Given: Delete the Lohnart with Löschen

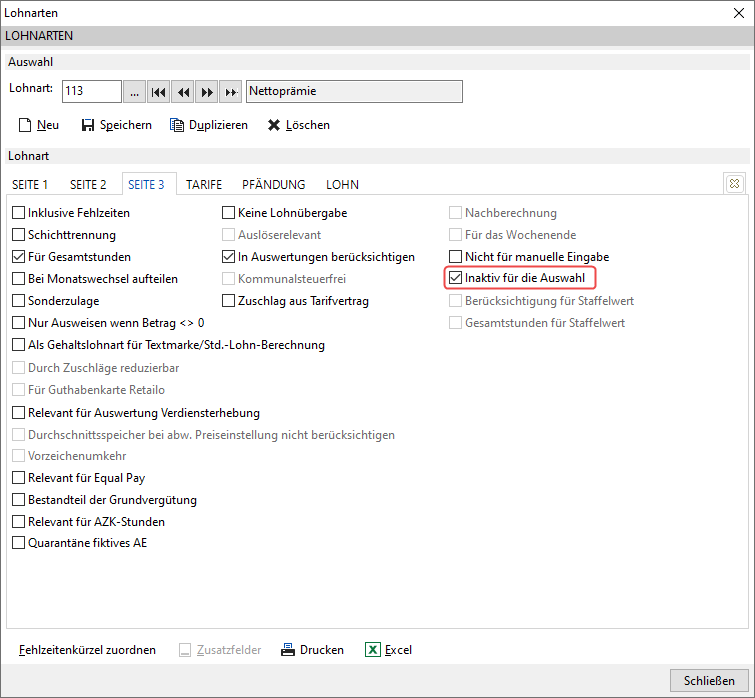Looking at the screenshot, I should coord(299,125).
